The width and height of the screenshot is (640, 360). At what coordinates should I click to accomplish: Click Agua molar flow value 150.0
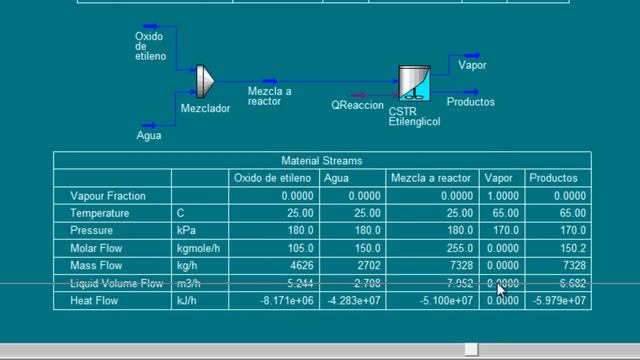pyautogui.click(x=367, y=248)
